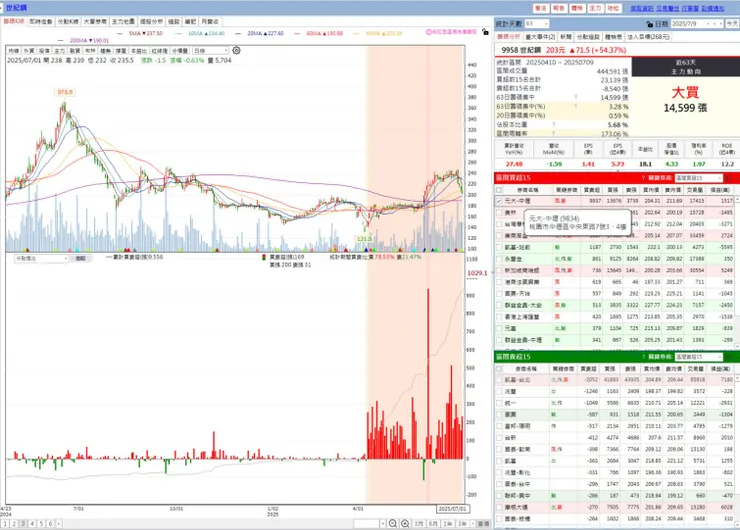Tick checkbox for 國票-天祥 broker row
The image size is (740, 530).
pyautogui.click(x=499, y=294)
